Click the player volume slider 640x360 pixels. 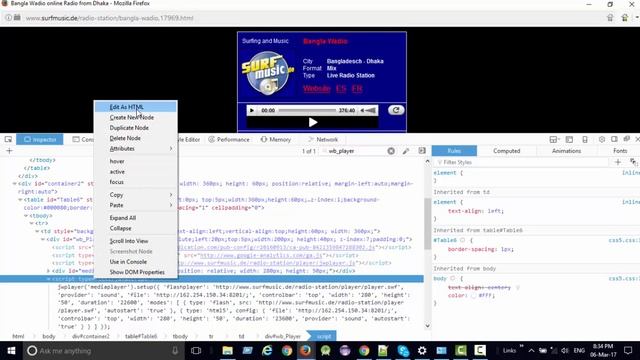click(371, 111)
